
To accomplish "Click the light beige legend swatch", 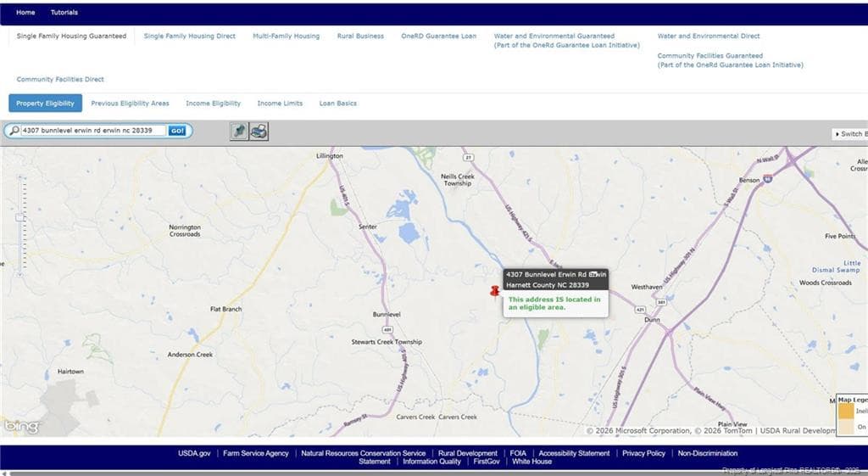I will point(846,426).
